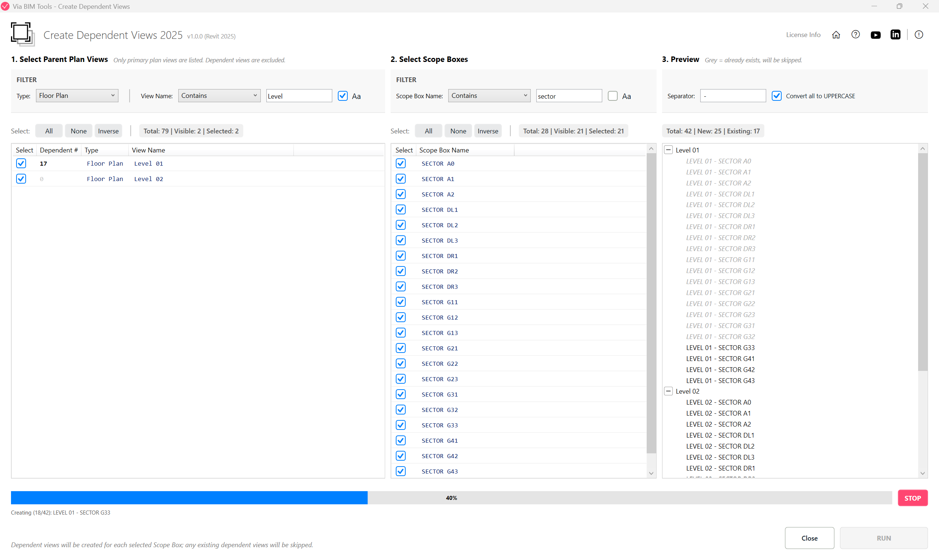Click the parent views Select column header
The image size is (939, 560).
coord(25,150)
